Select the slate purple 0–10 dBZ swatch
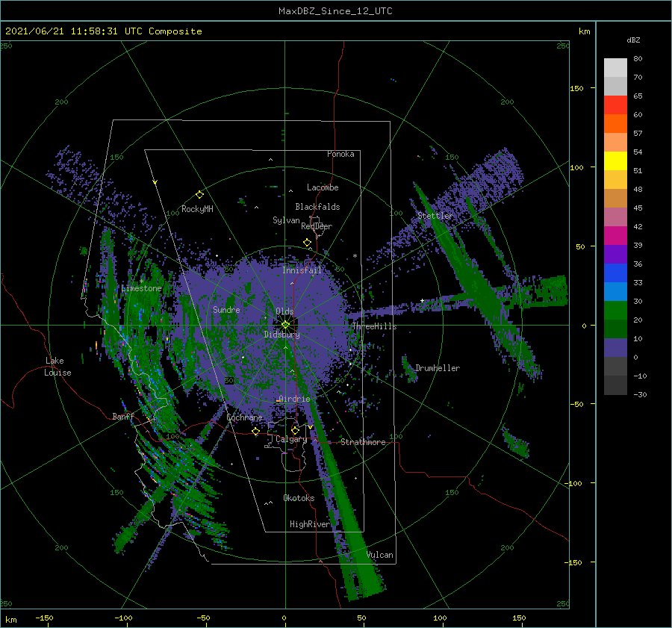Screen dimensions: 672x628 [615, 347]
